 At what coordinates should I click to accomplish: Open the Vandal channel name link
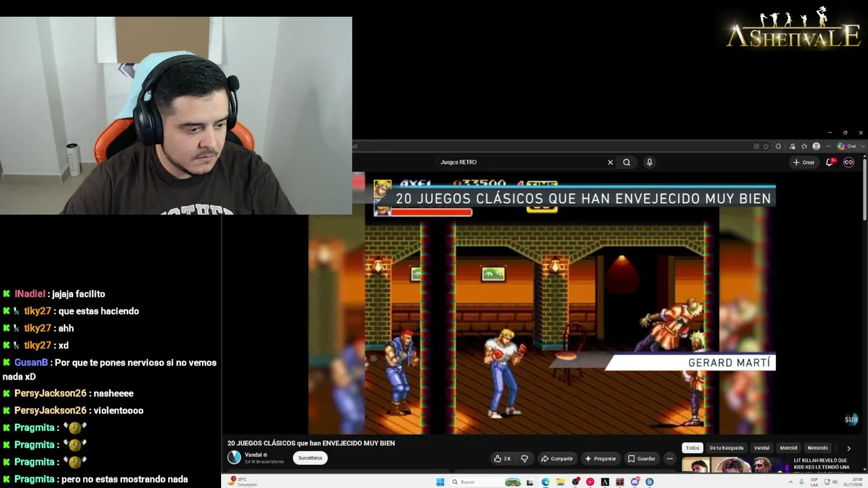(x=254, y=455)
